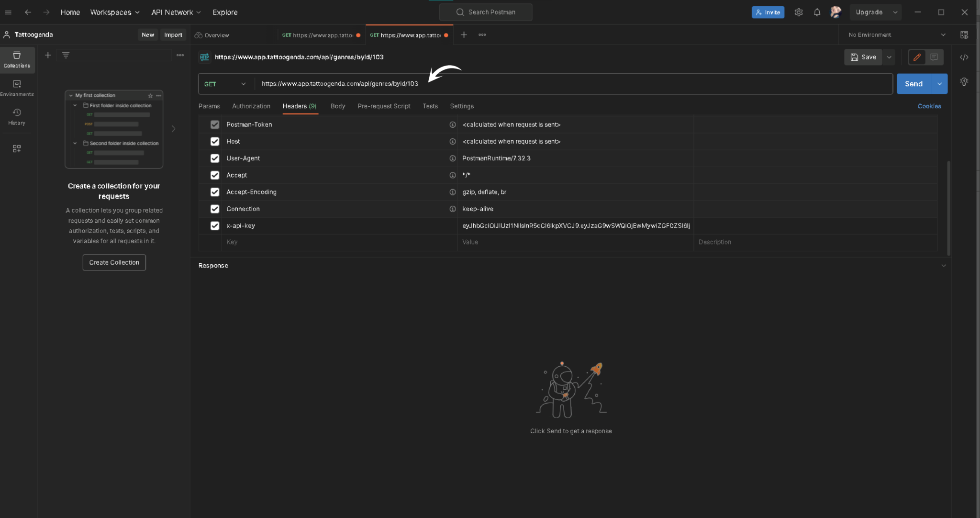Uncheck the User-Agent header checkbox
Screen dimensions: 980x518
tap(215, 158)
